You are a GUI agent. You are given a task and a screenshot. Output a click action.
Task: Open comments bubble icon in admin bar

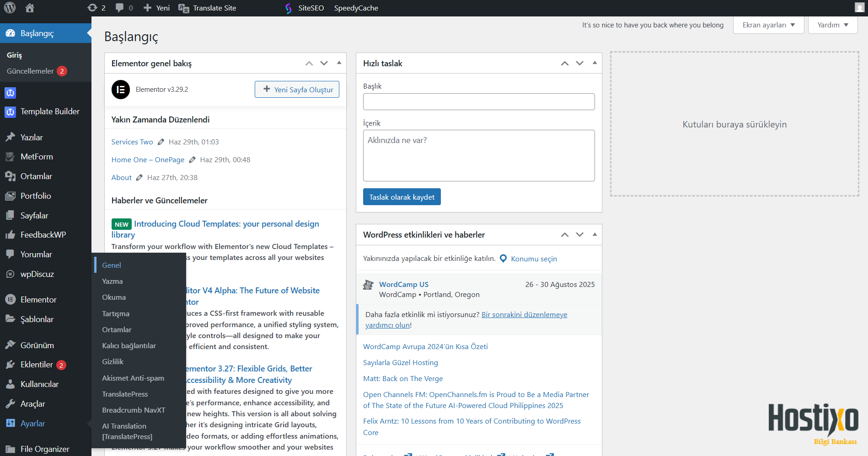point(119,8)
